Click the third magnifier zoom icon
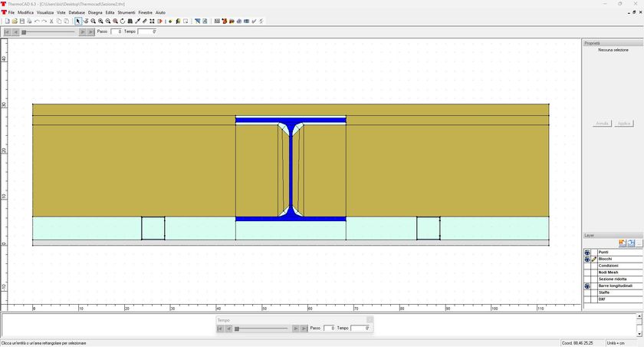Screen dimensions: 644x347 click(x=108, y=21)
